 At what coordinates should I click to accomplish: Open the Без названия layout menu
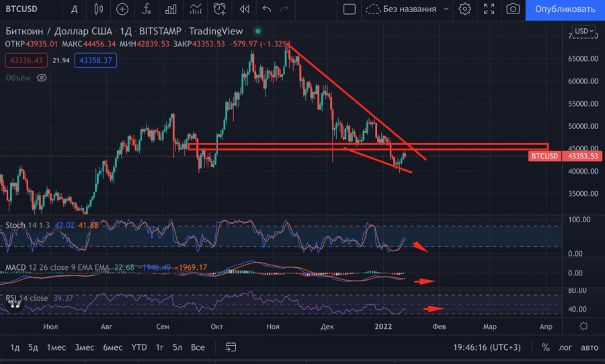(402, 9)
